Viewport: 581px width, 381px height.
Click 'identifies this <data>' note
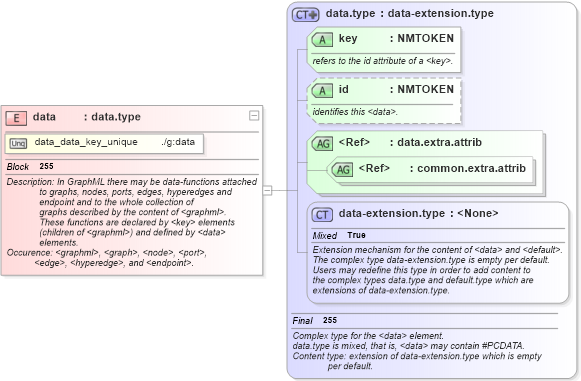(355, 112)
